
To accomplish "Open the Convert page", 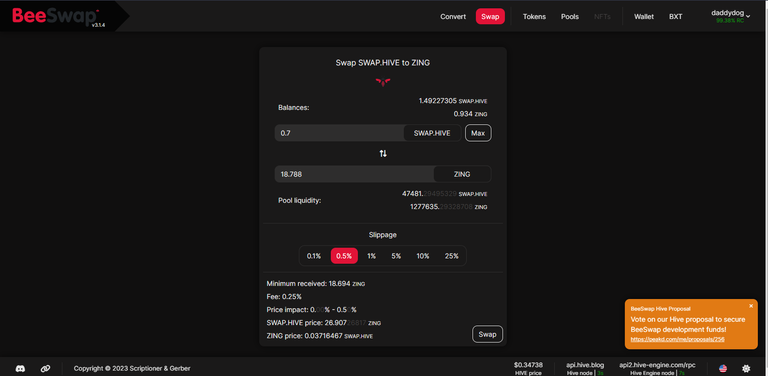I will point(453,17).
